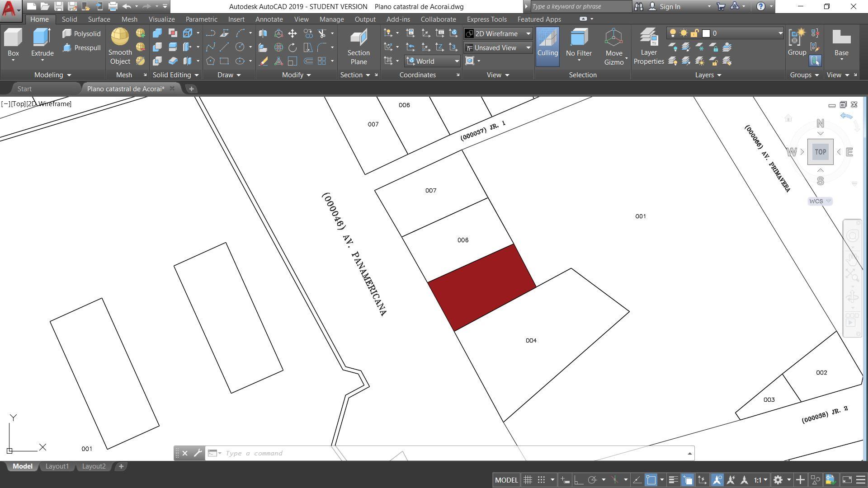The image size is (868, 488).
Task: Open the World coordinate system dropdown
Action: click(433, 61)
